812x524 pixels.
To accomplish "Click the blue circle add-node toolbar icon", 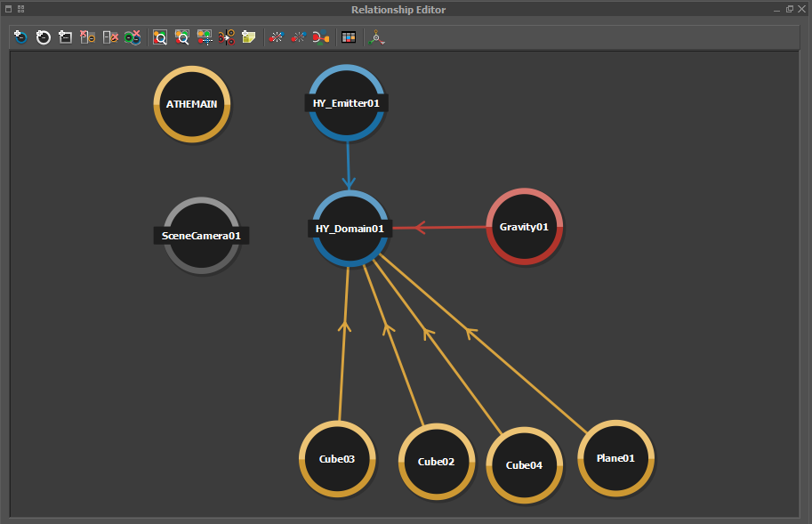I will (20, 37).
